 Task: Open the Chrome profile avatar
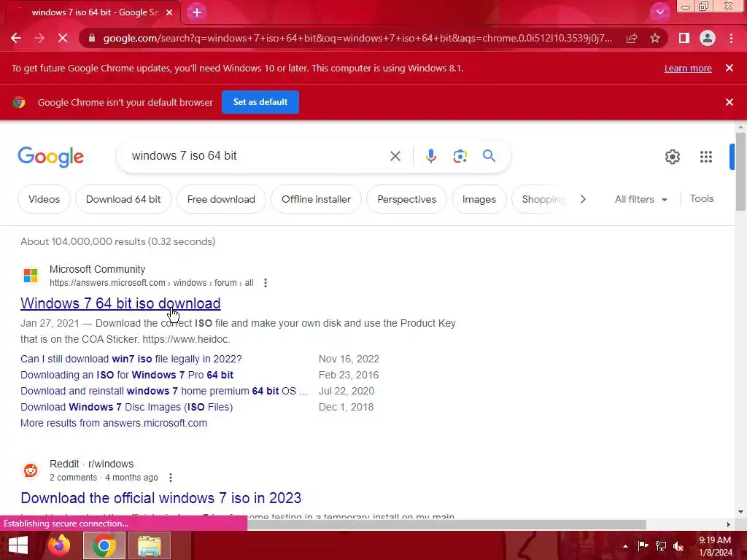pyautogui.click(x=708, y=38)
